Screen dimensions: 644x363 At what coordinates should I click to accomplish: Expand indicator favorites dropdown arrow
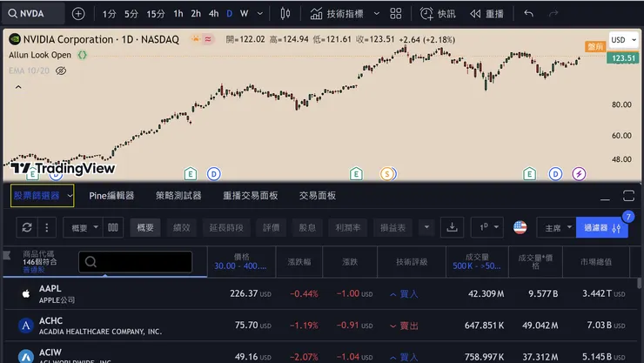tap(377, 14)
